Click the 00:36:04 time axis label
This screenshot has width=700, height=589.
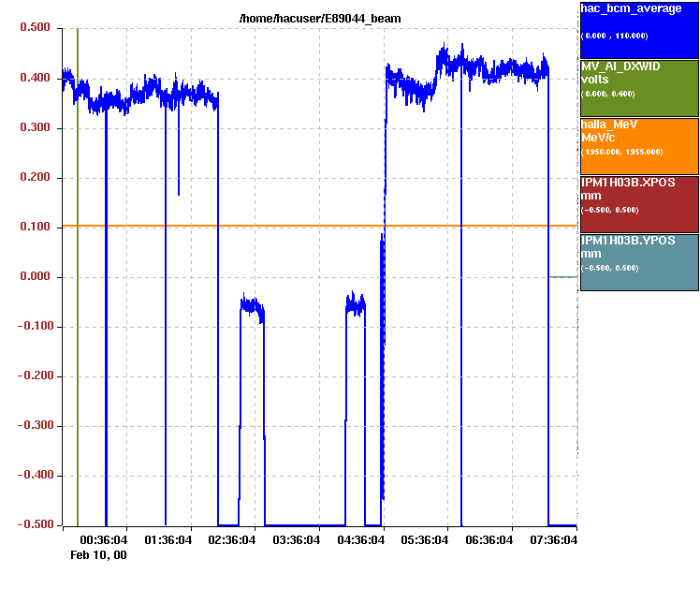point(104,539)
